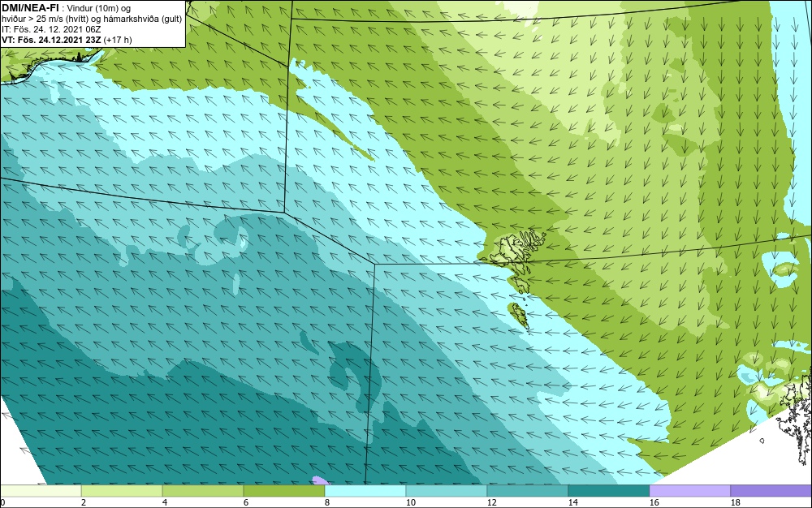Click the 6-8 m/s dark green swatch

(x=283, y=491)
